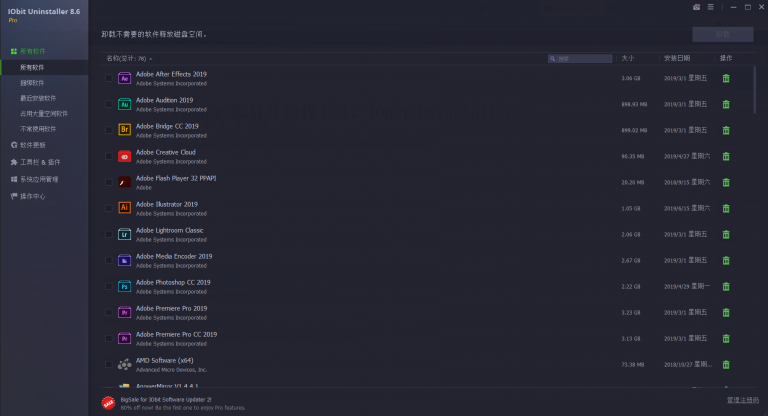Click the Adobe Audition 2019 app icon
This screenshot has width=768, height=416.
click(x=124, y=104)
